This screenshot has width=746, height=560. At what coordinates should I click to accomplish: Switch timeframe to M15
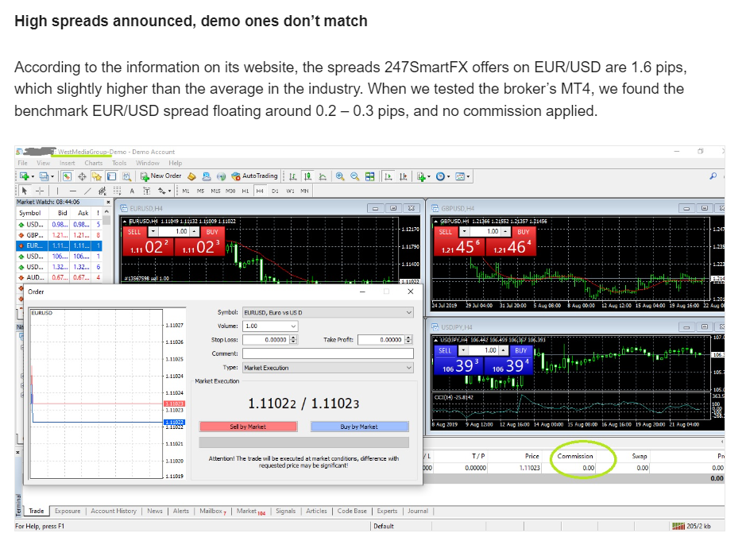215,191
